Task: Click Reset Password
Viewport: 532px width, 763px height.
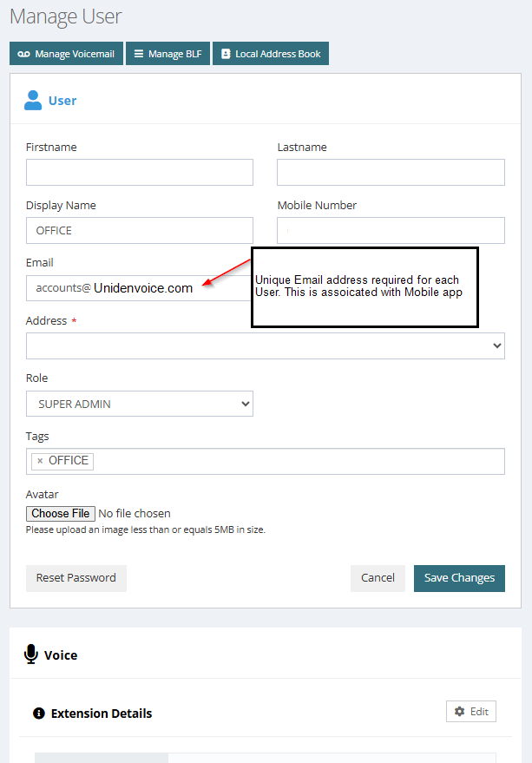Action: coord(76,578)
